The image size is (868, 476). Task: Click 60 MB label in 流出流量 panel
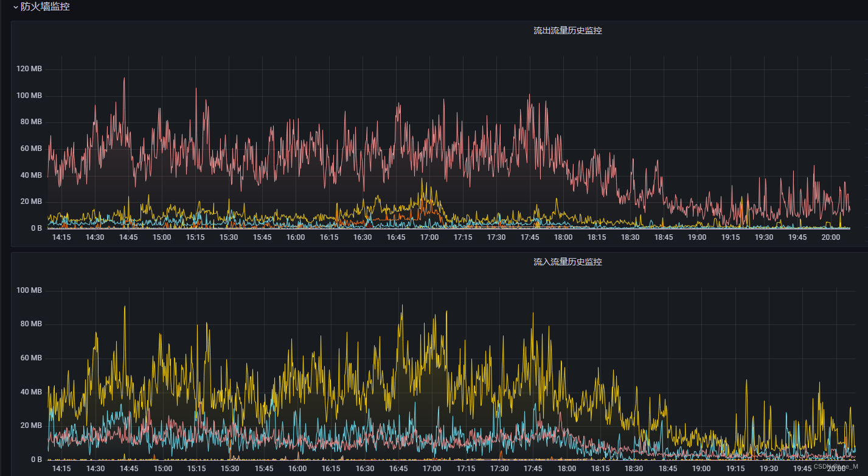31,149
